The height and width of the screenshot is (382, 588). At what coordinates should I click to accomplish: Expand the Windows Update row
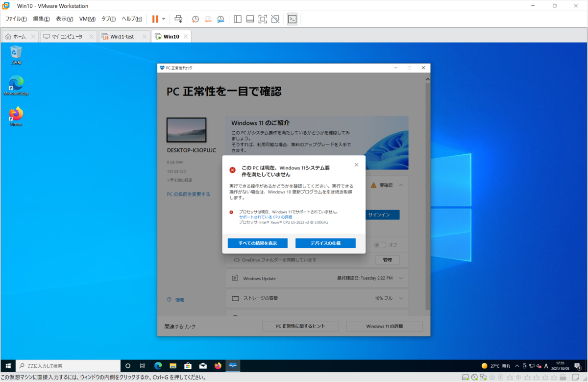pyautogui.click(x=317, y=278)
